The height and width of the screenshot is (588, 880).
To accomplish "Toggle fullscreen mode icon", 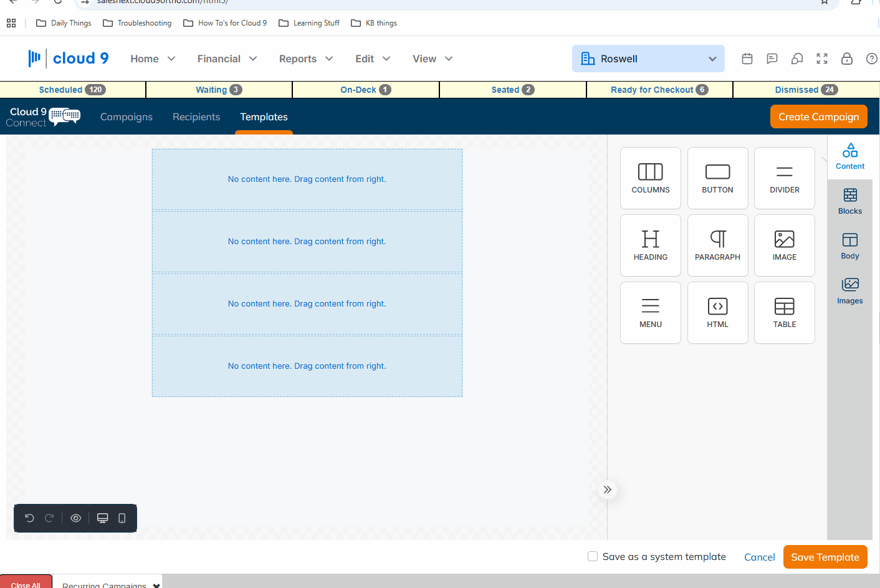I will pyautogui.click(x=822, y=59).
